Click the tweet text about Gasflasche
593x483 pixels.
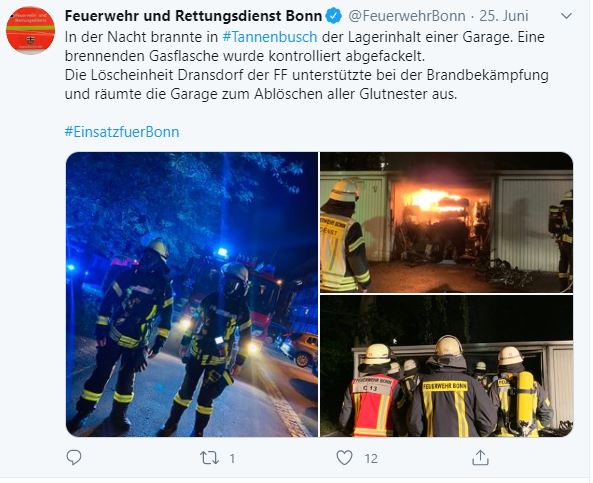(245, 56)
